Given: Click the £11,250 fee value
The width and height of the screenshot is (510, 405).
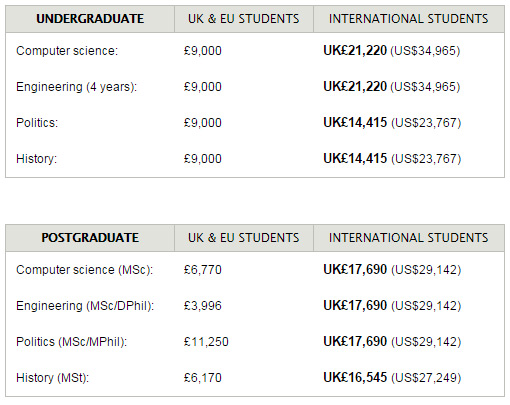Looking at the screenshot, I should pyautogui.click(x=206, y=342).
